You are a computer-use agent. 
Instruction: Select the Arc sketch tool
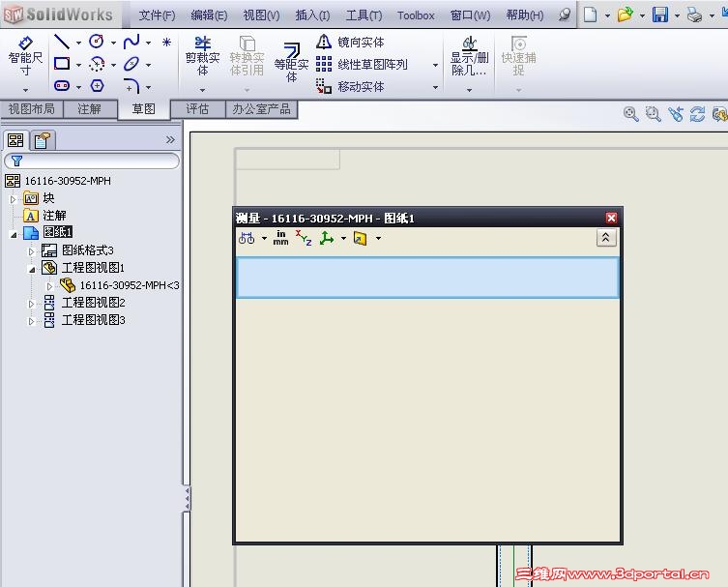point(97,64)
